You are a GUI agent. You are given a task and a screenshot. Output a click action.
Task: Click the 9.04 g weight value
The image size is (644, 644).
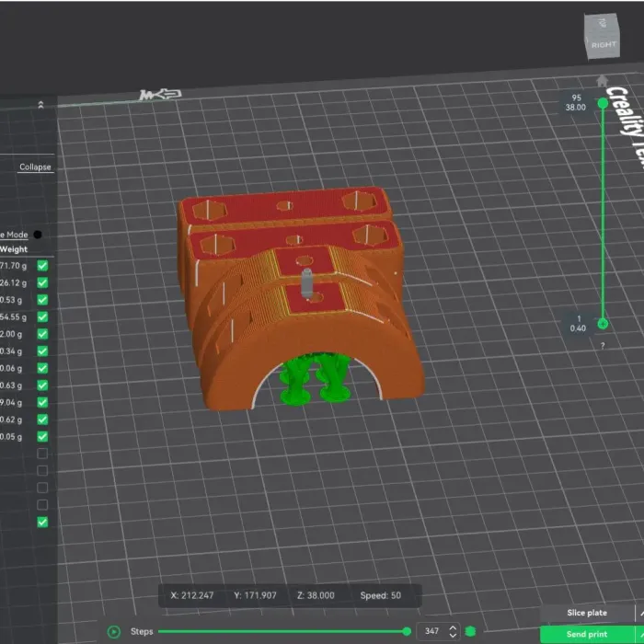[x=11, y=403]
